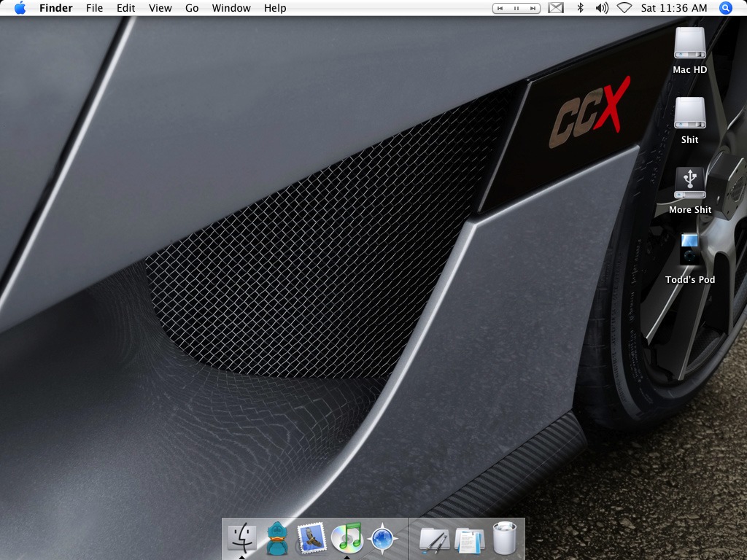Open Mail from the Dock
747x560 pixels.
312,538
